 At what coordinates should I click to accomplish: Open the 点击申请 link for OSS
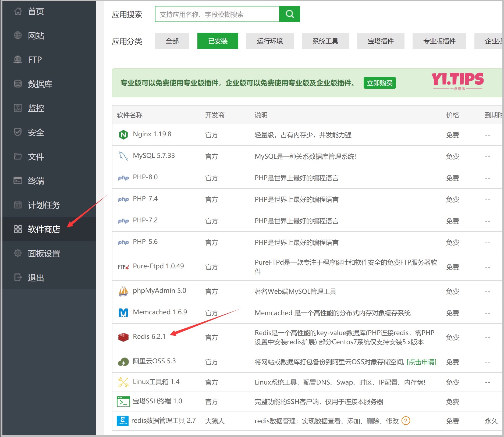421,362
